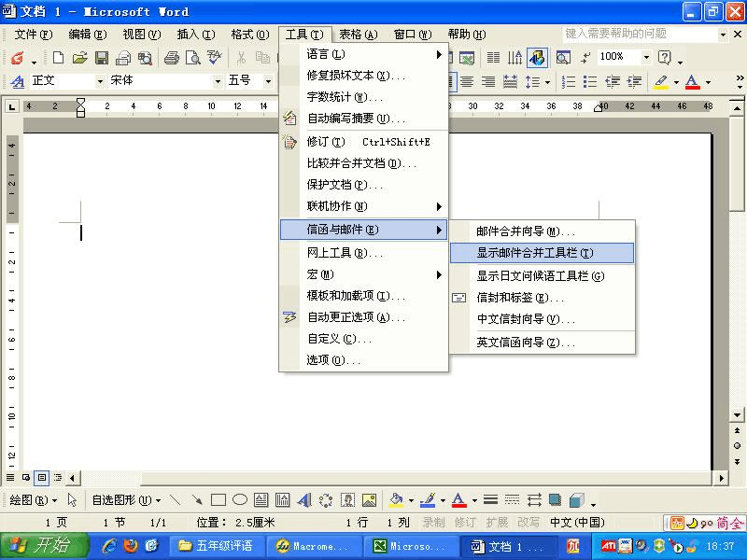Toggle 扩展 selection mode in status bar
747x560 pixels.
(x=497, y=523)
